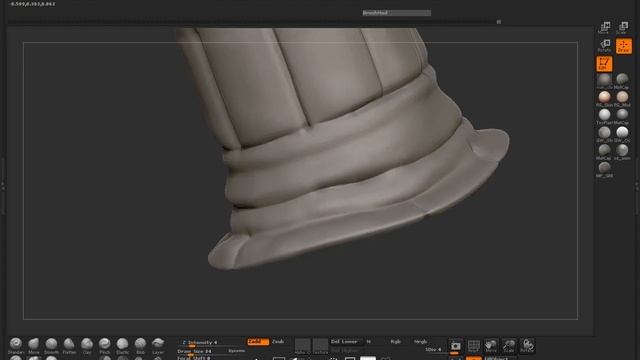Select the Blob brush
Screen dimensions: 640x360
point(140,346)
